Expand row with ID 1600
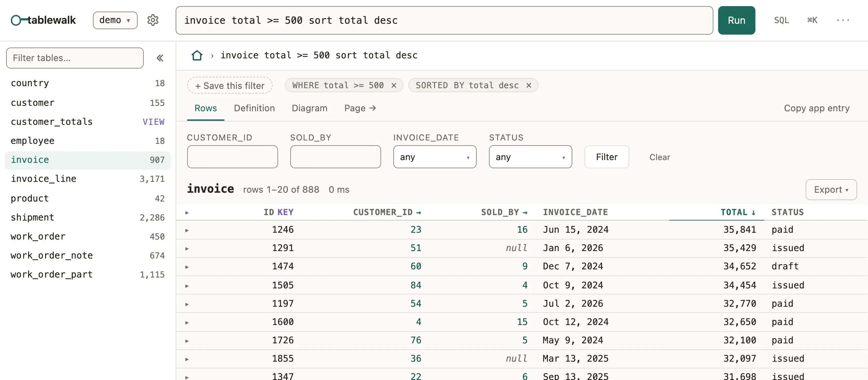Viewport: 868px width, 380px height. 187,322
